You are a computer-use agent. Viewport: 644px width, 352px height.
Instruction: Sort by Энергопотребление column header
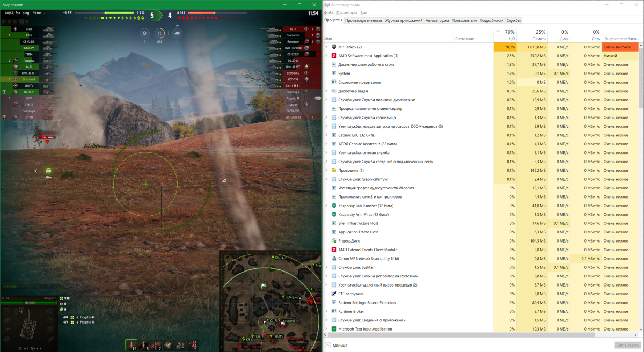click(620, 35)
